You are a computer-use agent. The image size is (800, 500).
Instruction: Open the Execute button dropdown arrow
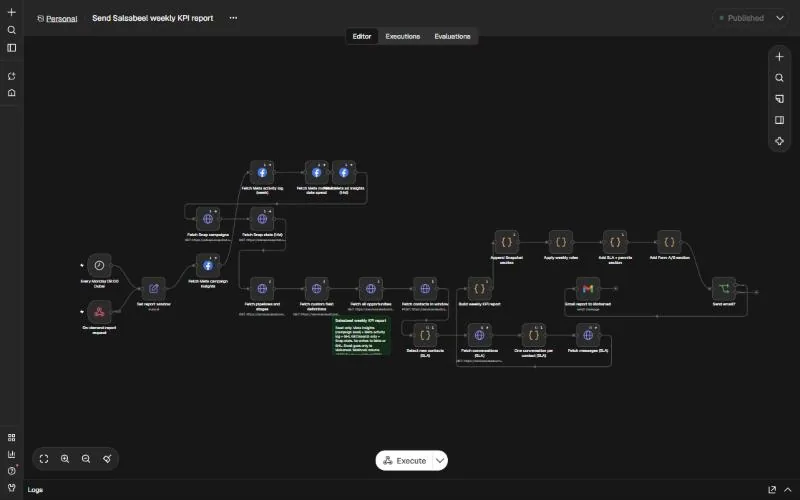[x=440, y=461]
